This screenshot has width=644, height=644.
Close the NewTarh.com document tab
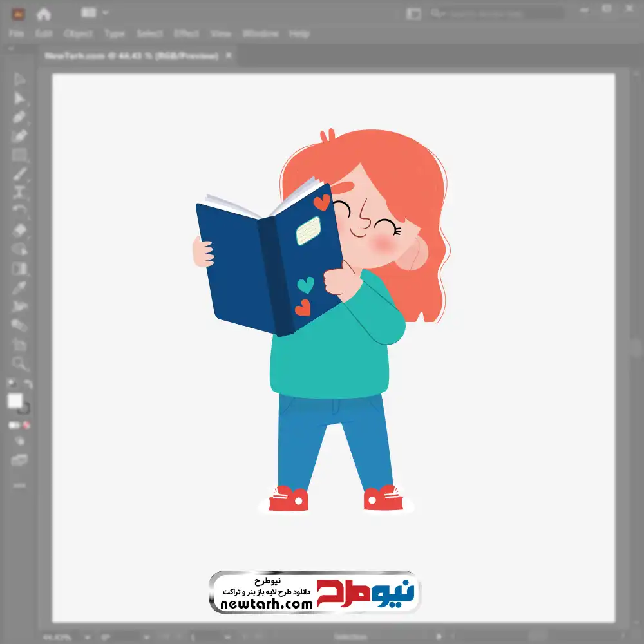click(x=229, y=56)
